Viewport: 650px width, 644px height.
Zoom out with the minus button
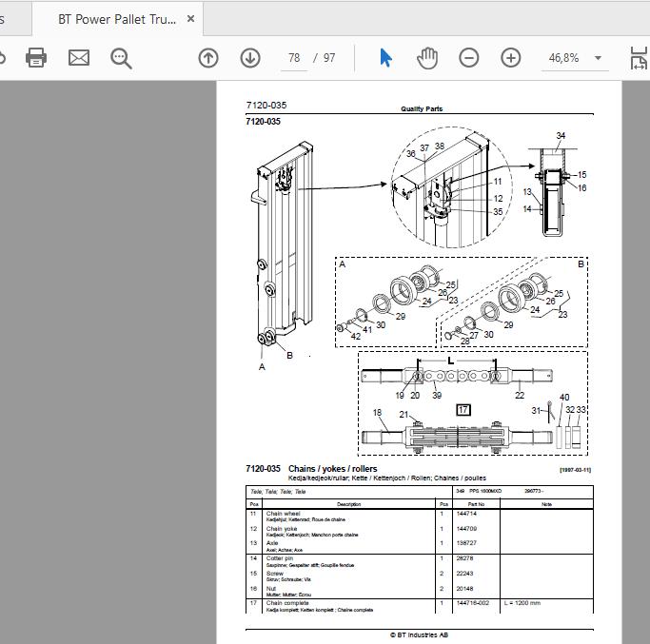pos(469,58)
